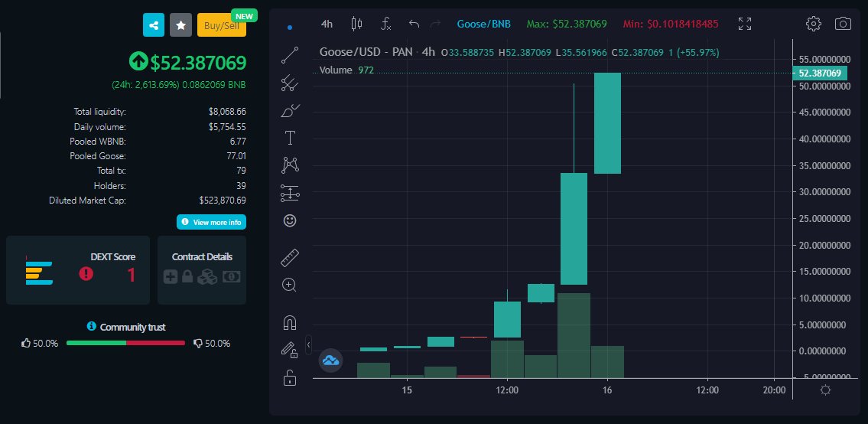Click the round chart logo button

click(x=330, y=360)
